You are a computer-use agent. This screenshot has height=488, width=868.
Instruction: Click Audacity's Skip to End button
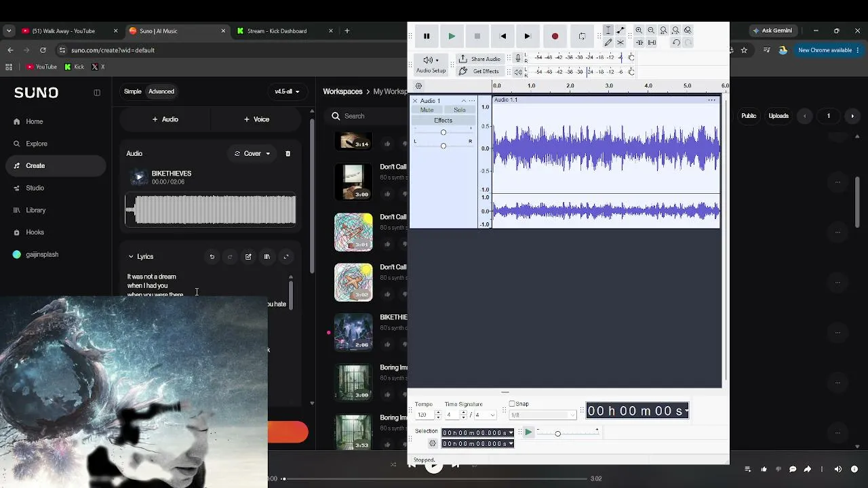(x=528, y=36)
